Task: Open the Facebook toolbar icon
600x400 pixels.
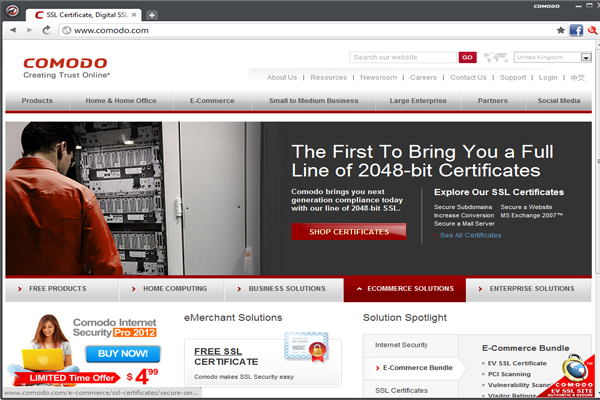Action: tap(576, 30)
